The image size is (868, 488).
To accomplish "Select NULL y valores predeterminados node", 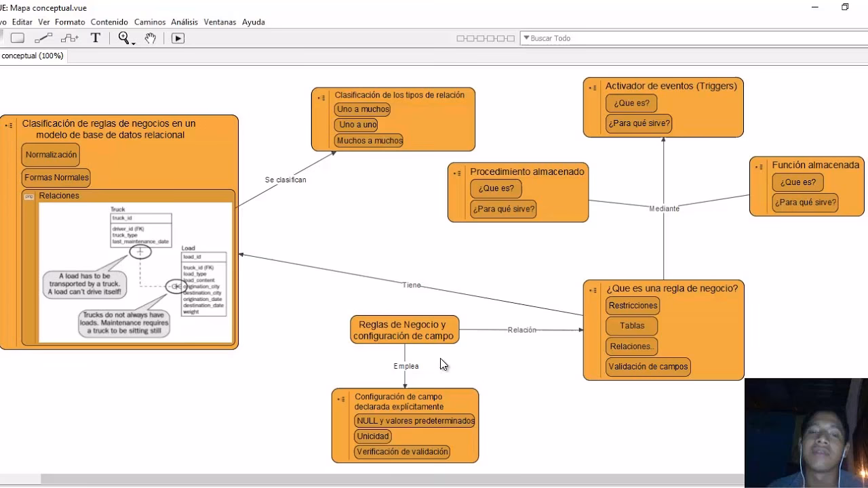I will 415,421.
